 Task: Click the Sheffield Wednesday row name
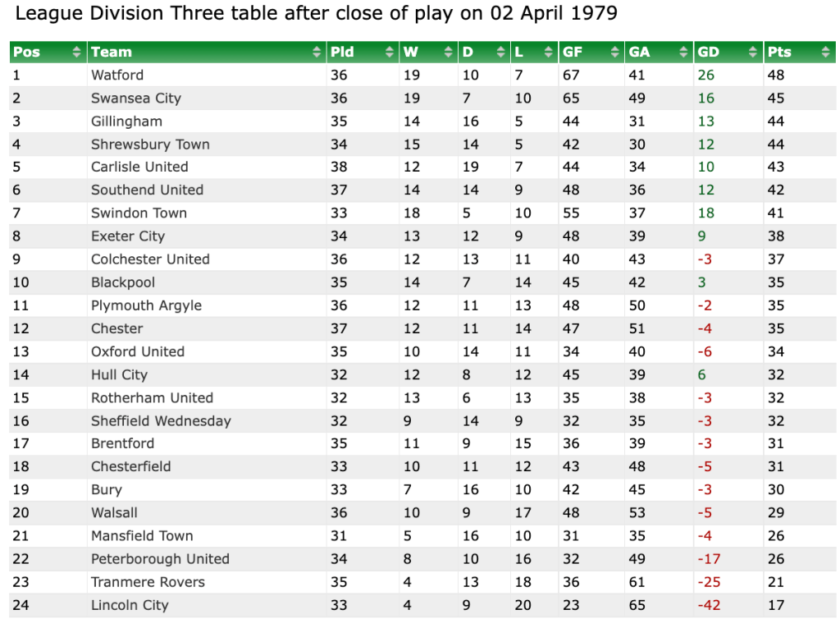pos(161,421)
